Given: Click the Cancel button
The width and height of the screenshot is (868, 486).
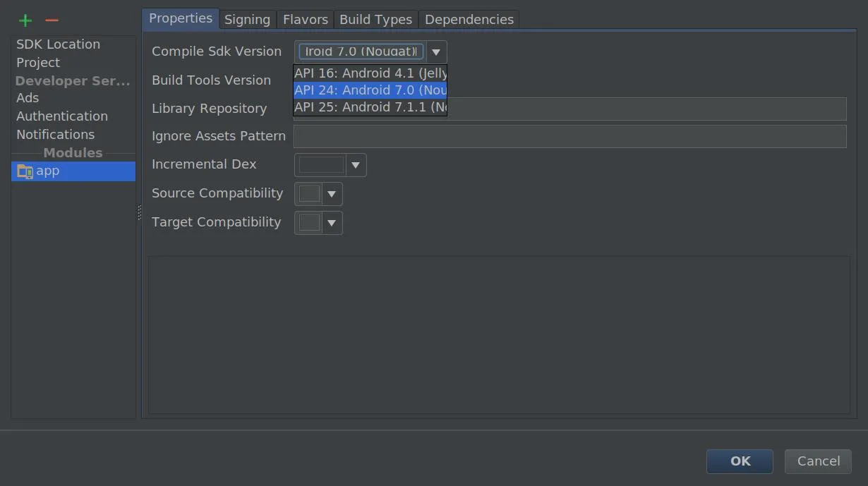Looking at the screenshot, I should 818,461.
